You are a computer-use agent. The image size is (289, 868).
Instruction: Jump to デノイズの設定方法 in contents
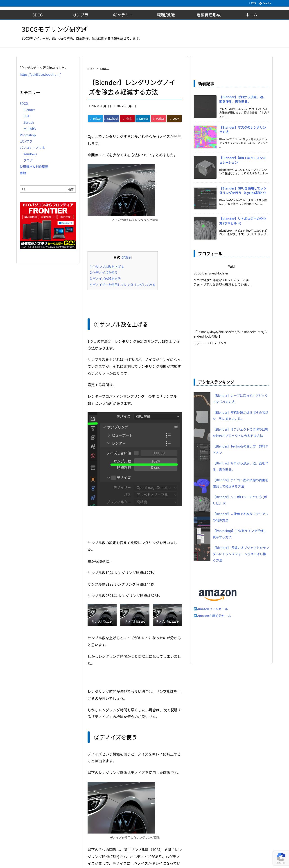pos(105,279)
